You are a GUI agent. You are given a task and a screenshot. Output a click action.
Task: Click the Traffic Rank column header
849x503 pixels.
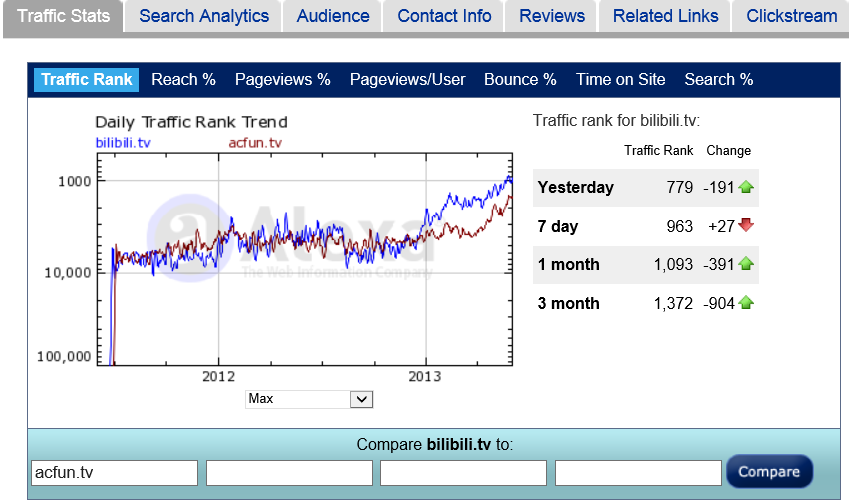[x=658, y=151]
